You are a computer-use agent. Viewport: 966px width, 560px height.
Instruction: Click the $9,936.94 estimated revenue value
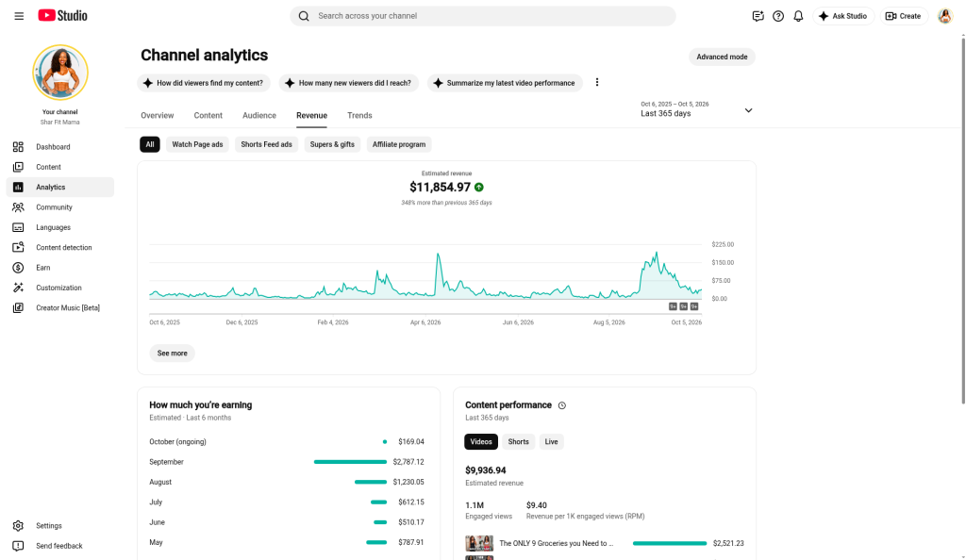click(x=486, y=470)
